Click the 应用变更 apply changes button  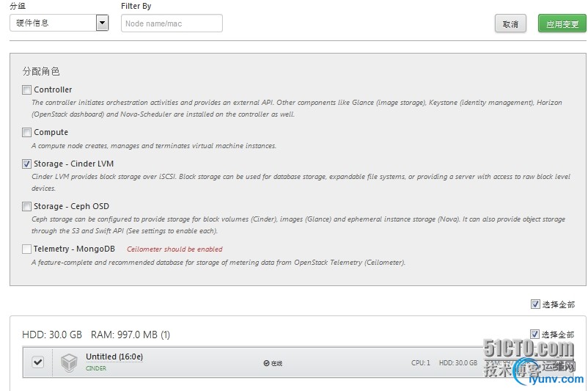562,23
